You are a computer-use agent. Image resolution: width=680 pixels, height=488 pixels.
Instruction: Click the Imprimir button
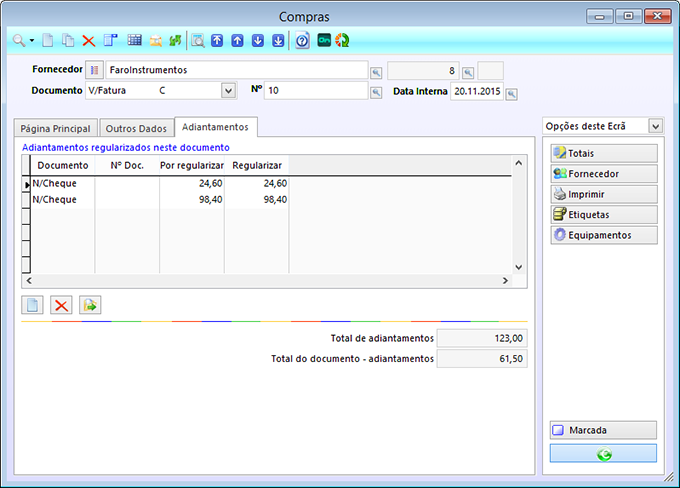tap(604, 194)
